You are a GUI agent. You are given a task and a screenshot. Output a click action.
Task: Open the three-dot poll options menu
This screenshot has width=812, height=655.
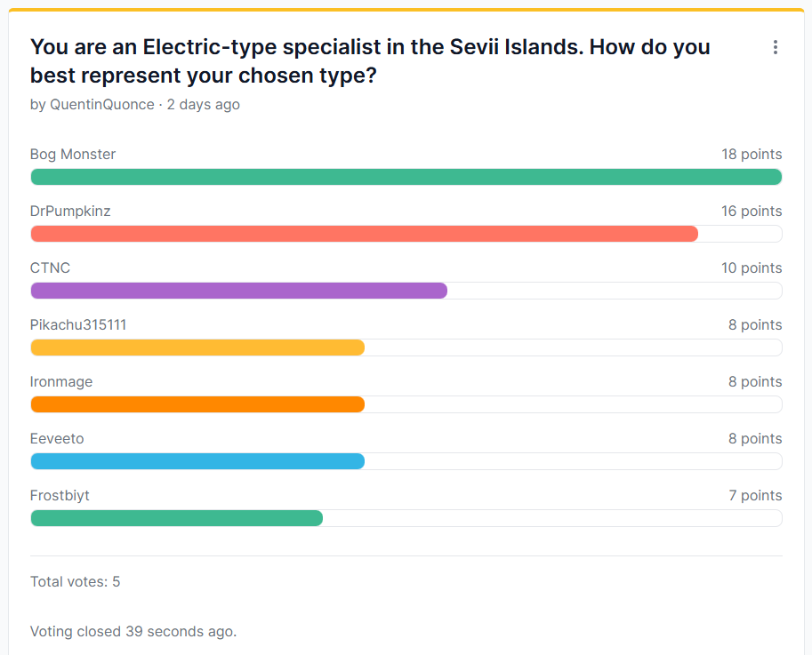pos(776,47)
